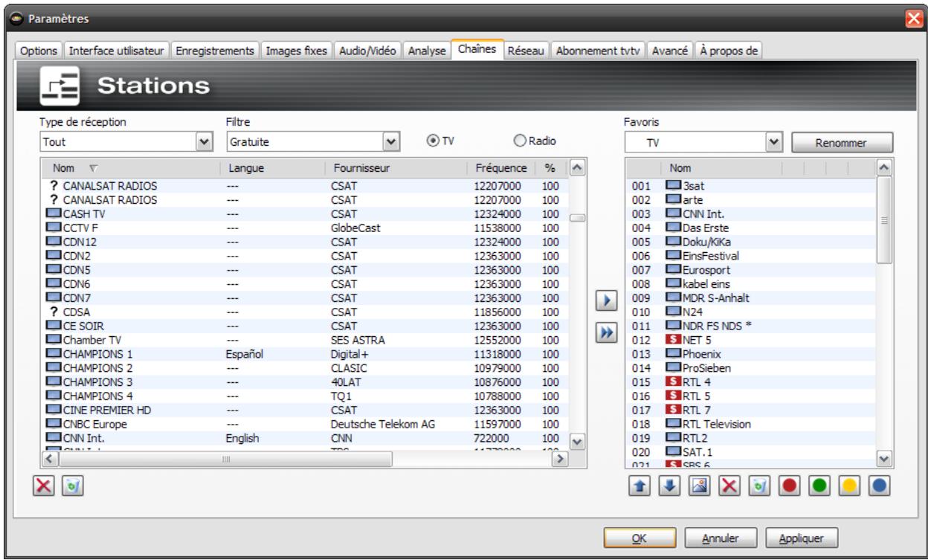This screenshot has height=560, width=928.
Task: Open the Favoris list dropdown
Action: click(x=773, y=141)
